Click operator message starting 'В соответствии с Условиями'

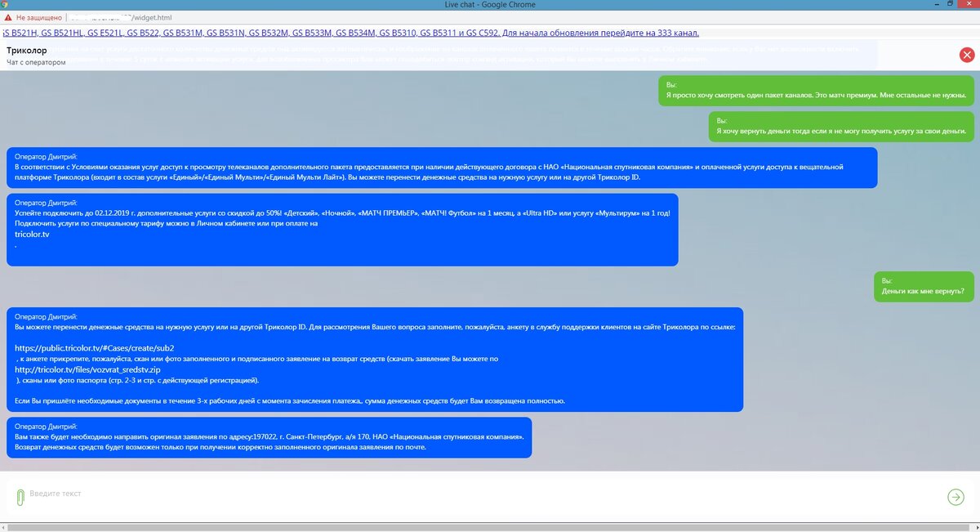pos(442,166)
